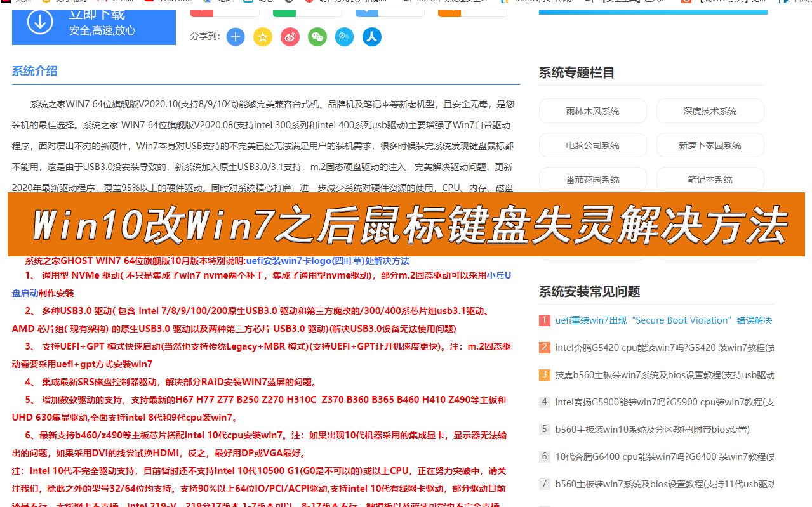Open the 技嘉b560主板装win7 tutorial link
The width and height of the screenshot is (812, 507).
664,375
